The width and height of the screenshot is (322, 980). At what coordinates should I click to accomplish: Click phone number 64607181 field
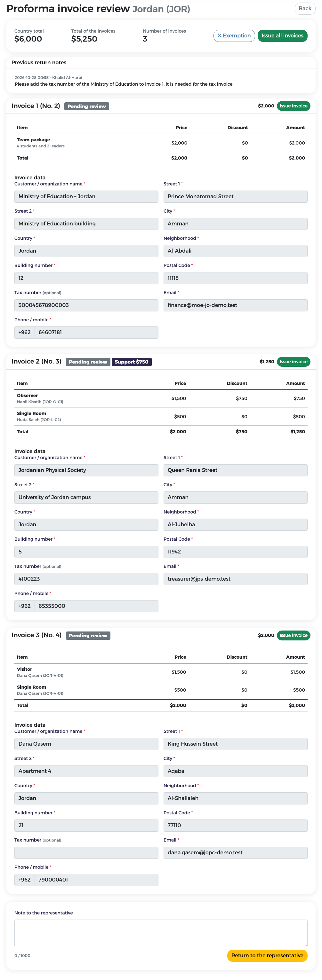(x=96, y=333)
